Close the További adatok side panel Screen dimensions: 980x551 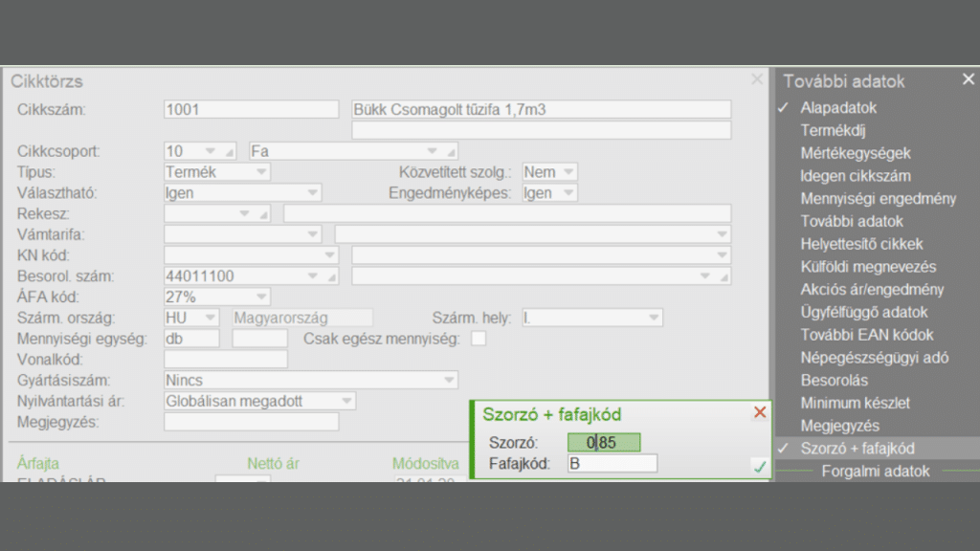tap(969, 79)
